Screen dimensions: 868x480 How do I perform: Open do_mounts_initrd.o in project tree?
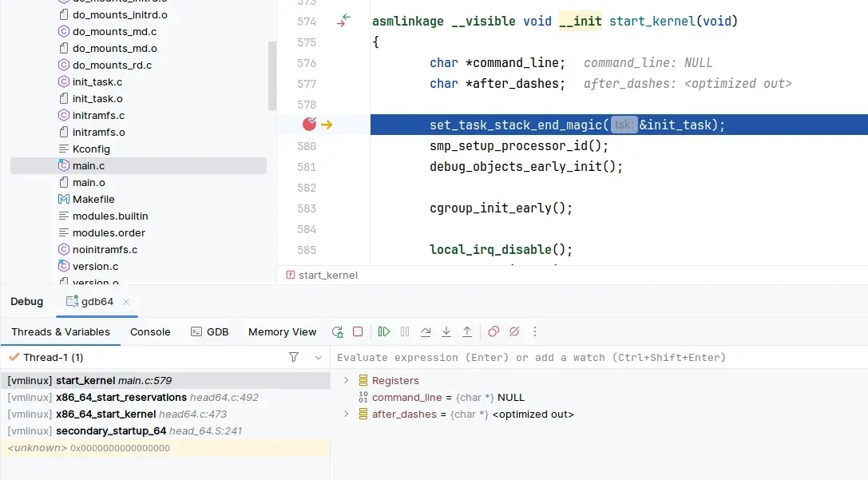coord(120,15)
